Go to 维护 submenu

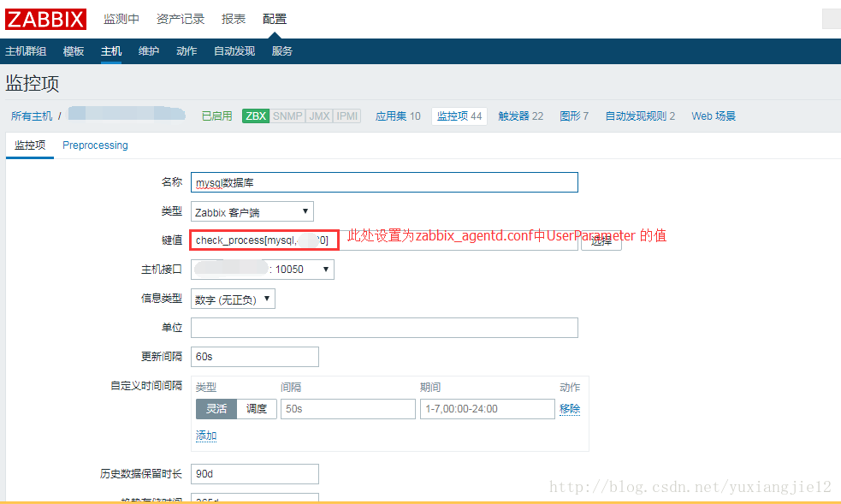pos(149,51)
